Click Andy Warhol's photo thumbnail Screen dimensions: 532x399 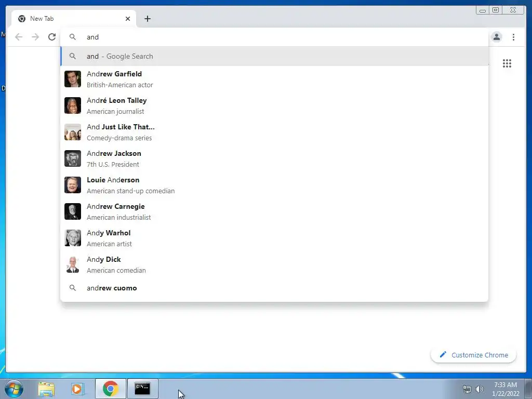coord(73,238)
